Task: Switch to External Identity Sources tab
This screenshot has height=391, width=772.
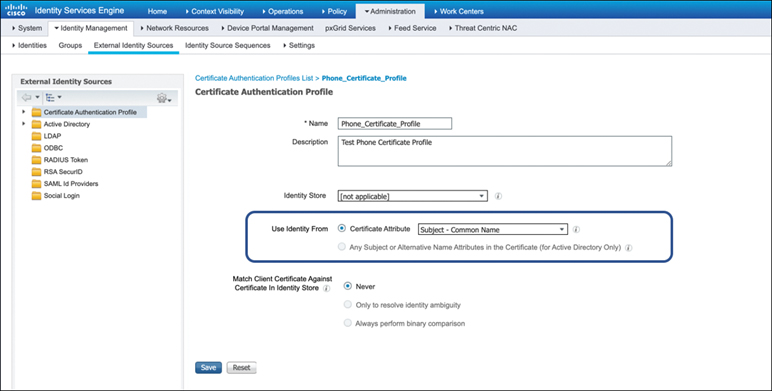Action: click(133, 45)
